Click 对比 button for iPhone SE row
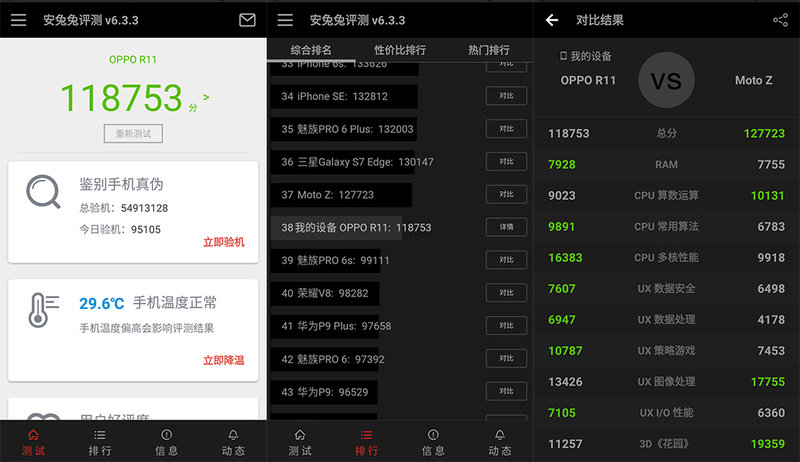This screenshot has width=800, height=462. (x=506, y=96)
